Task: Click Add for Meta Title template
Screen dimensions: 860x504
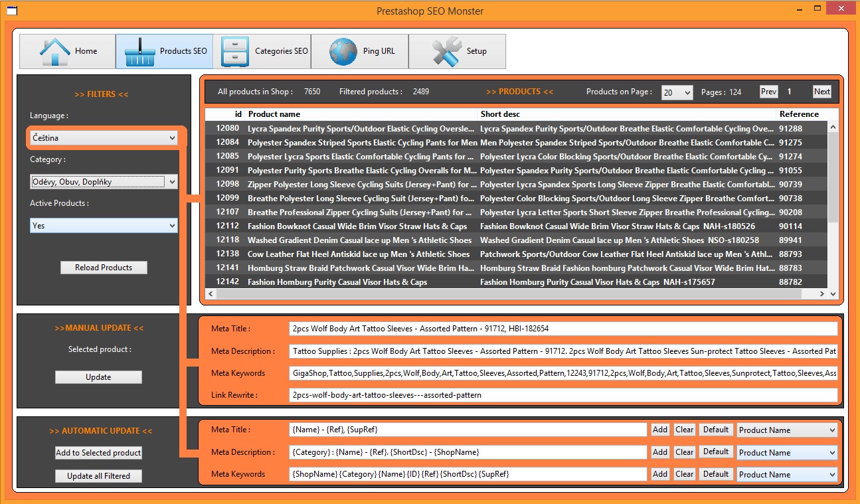Action: [660, 430]
